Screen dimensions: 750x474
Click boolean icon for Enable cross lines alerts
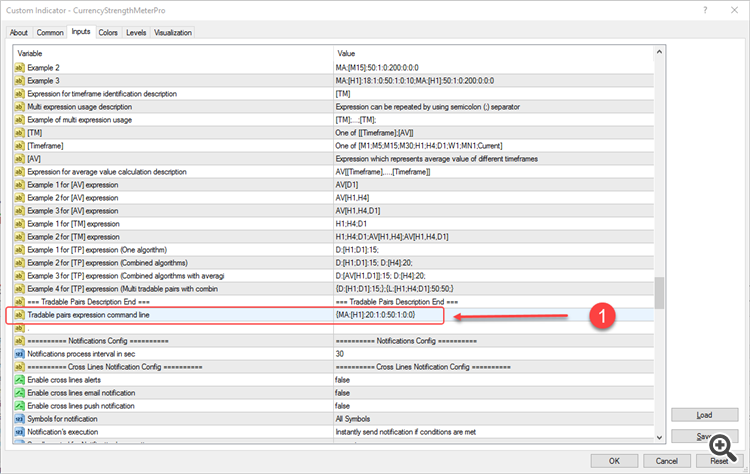[x=19, y=380]
